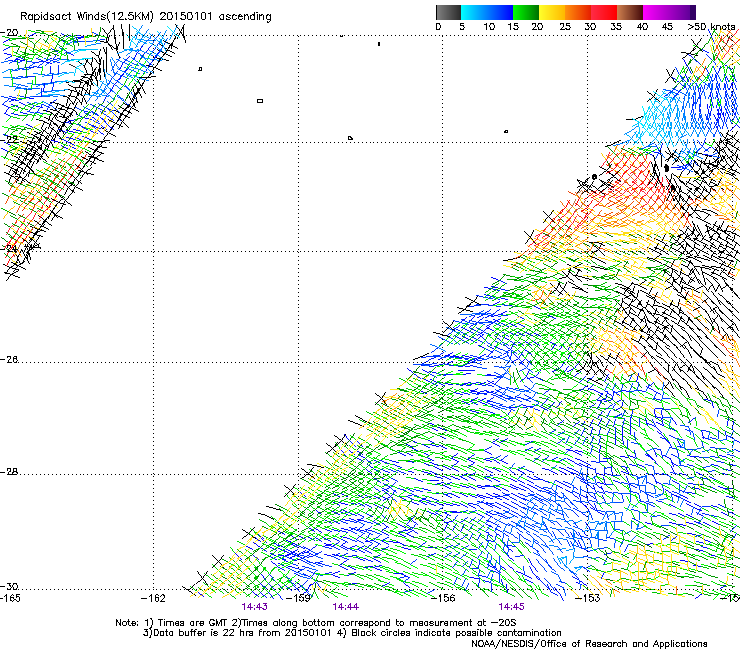Select the 14:45 time marker

pos(511,607)
